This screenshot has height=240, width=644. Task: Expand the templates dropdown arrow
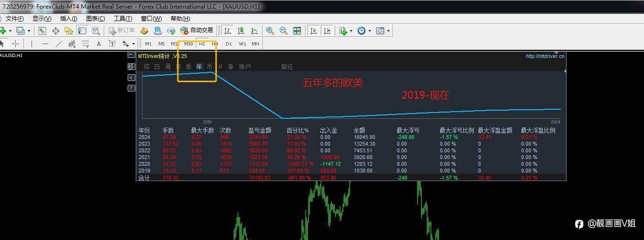(x=388, y=31)
